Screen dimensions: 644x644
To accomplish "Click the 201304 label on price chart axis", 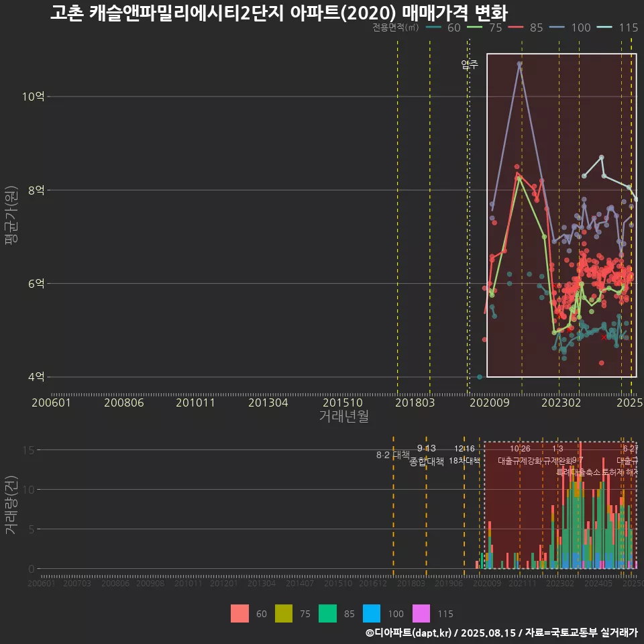I will (x=268, y=402).
